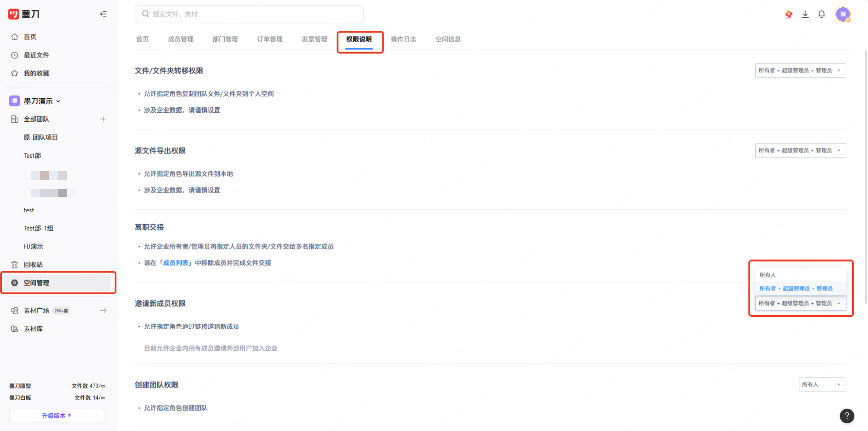
Task: Open 最近文件 recent files
Action: 36,55
